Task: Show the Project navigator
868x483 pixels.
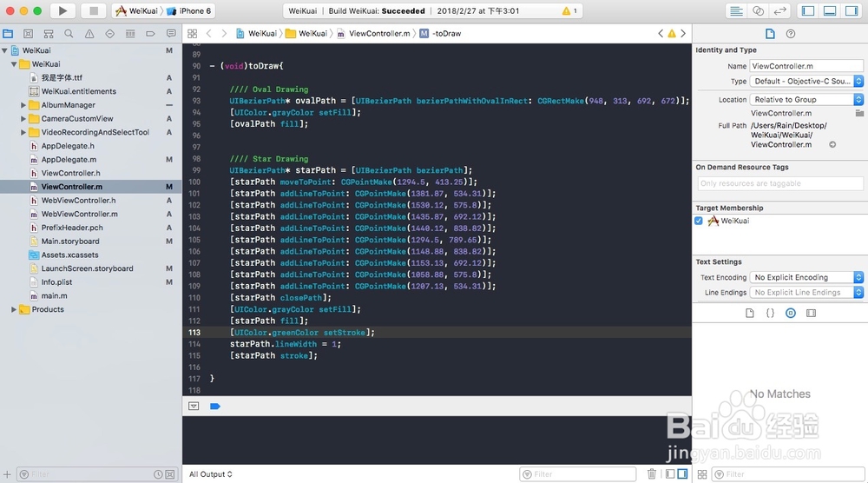Action: coord(8,34)
